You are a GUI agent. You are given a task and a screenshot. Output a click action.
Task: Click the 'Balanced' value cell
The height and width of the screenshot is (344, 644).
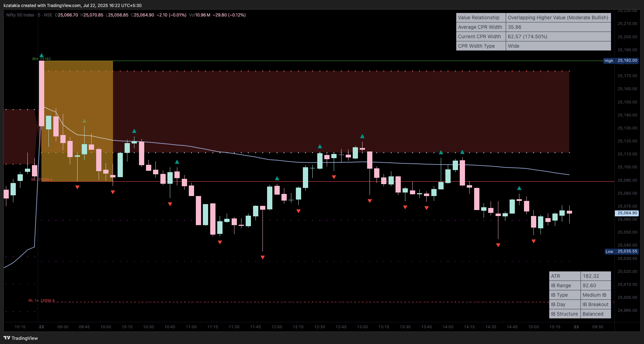[596, 314]
